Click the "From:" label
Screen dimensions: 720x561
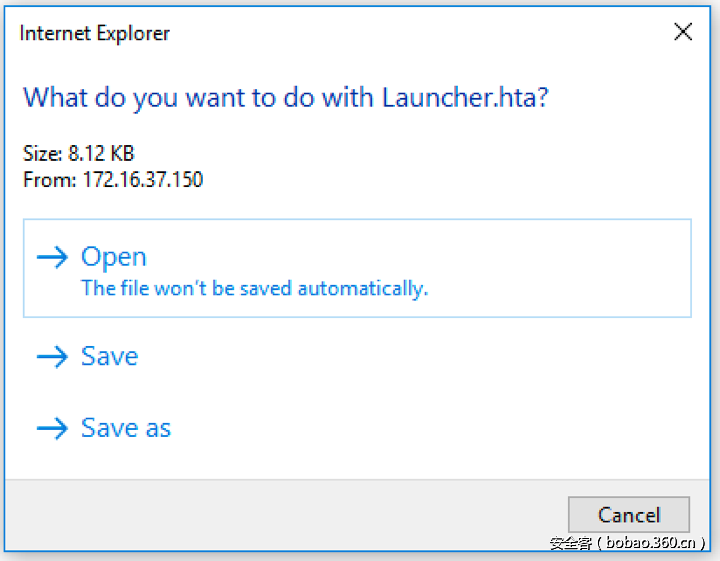tap(46, 180)
